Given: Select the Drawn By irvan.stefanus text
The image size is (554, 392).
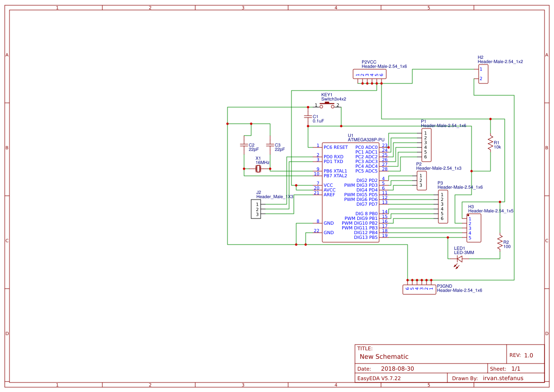Looking at the screenshot, I should pyautogui.click(x=506, y=378).
